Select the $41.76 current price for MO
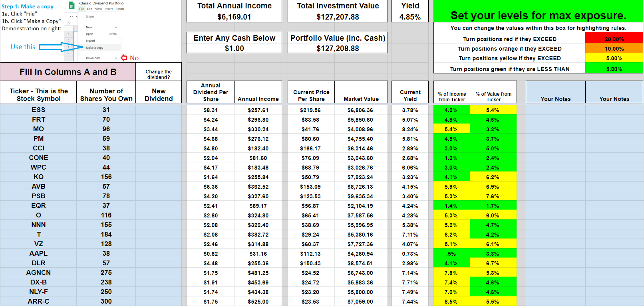644x306 pixels. [311, 129]
